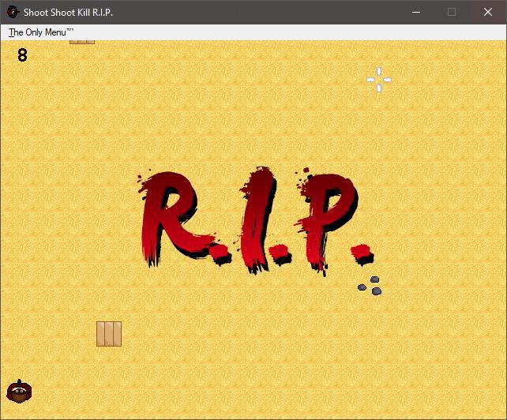Click the partially hidden crate below menu
This screenshot has height=420, width=507.
pyautogui.click(x=82, y=42)
